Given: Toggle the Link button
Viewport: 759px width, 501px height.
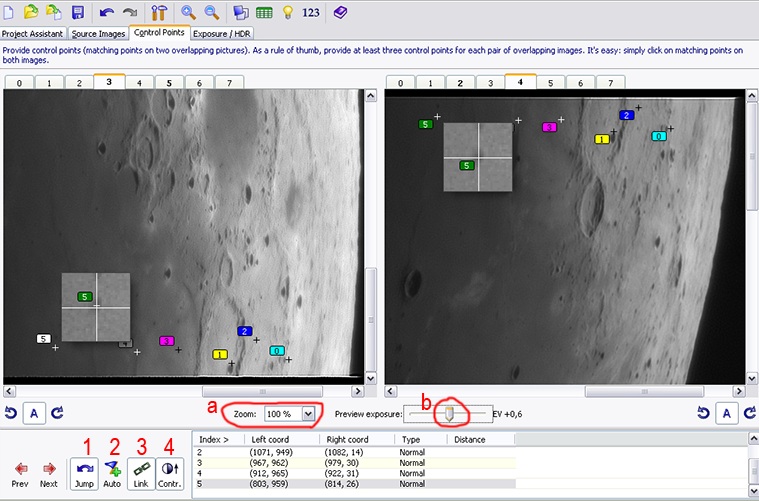Looking at the screenshot, I should tap(142, 472).
